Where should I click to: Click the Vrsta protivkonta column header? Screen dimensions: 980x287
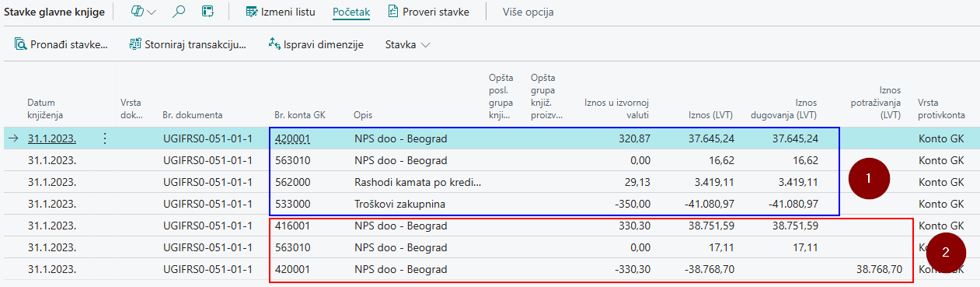[x=942, y=108]
